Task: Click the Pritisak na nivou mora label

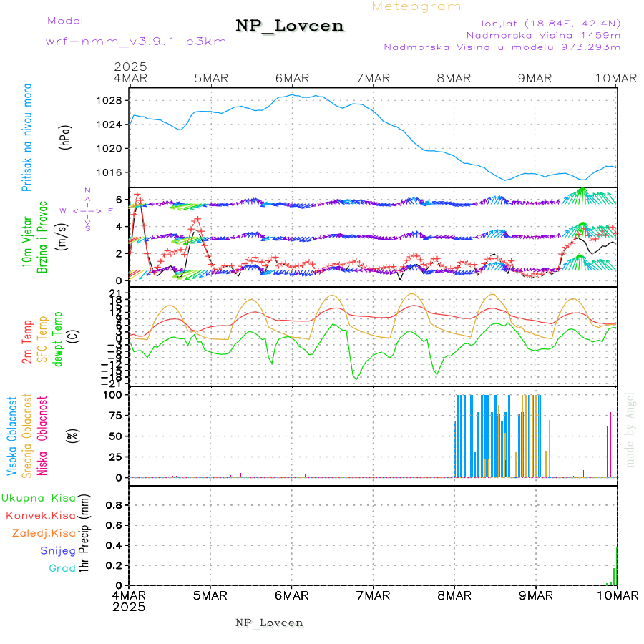Action: tap(27, 137)
